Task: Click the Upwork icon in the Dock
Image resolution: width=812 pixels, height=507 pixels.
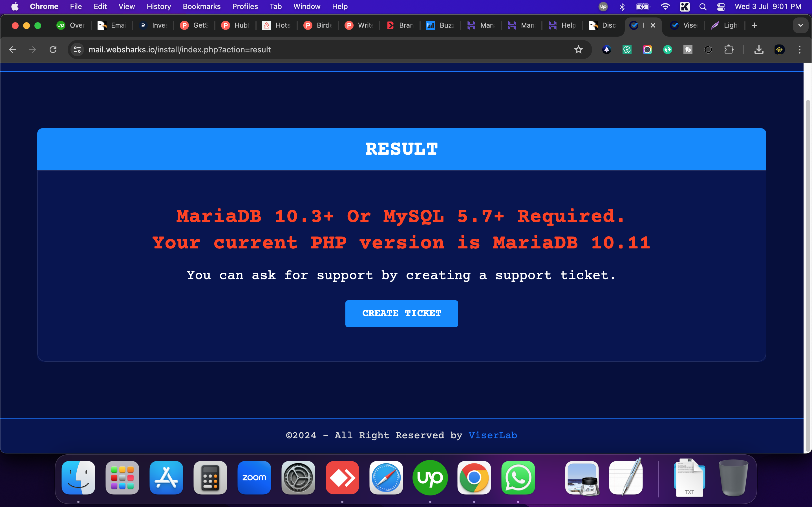Action: [x=430, y=477]
